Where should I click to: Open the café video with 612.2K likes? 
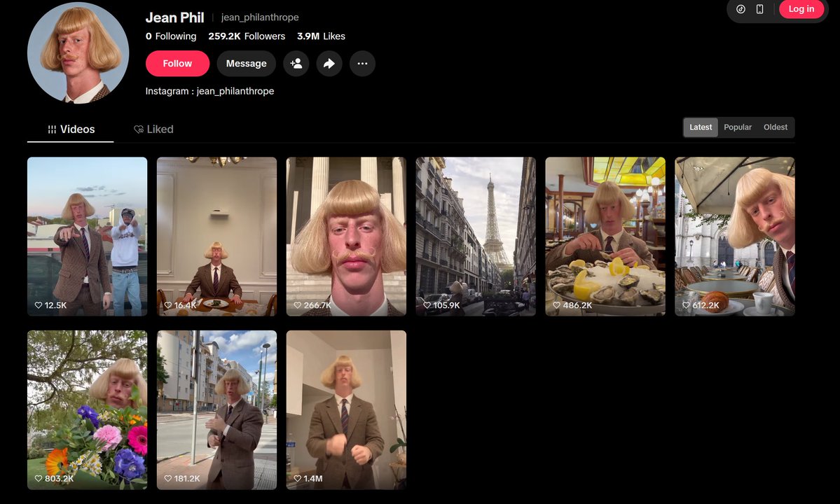[735, 237]
